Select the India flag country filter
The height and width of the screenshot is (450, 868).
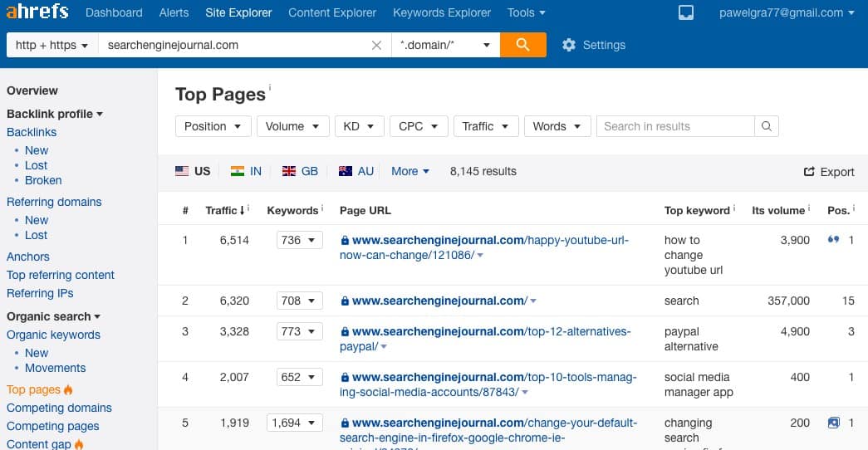[x=246, y=171]
